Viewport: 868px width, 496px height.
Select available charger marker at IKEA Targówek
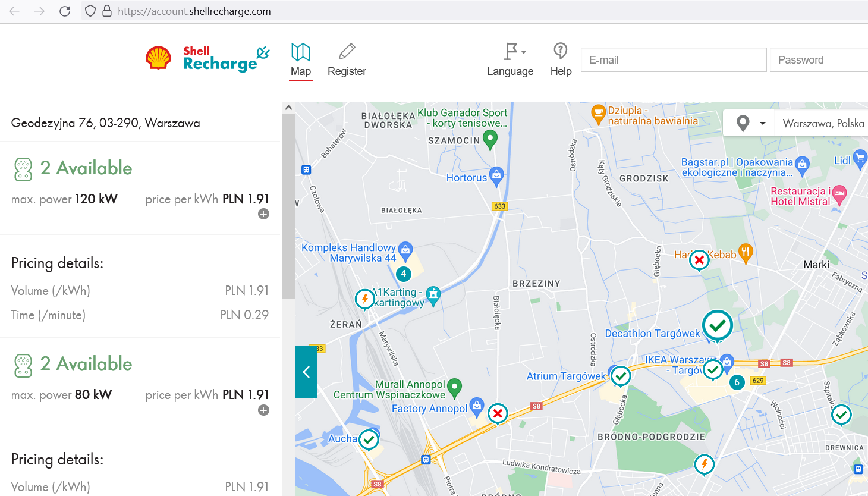[713, 370]
